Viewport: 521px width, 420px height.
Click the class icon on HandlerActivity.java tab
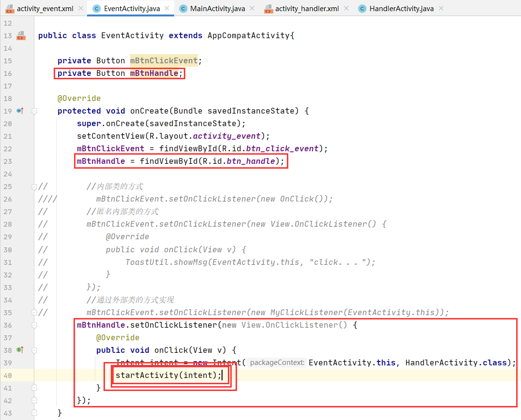(362, 9)
